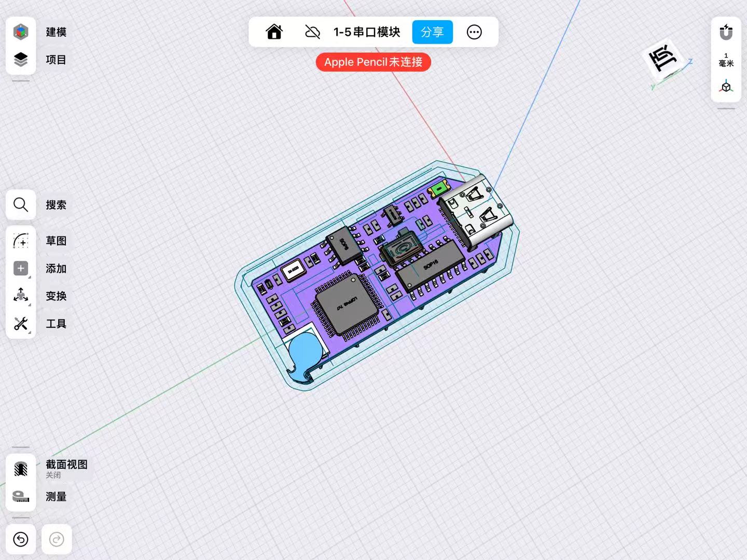Screen dimensions: 747x560
Task: Open the view cube display options icon
Action: tap(726, 87)
